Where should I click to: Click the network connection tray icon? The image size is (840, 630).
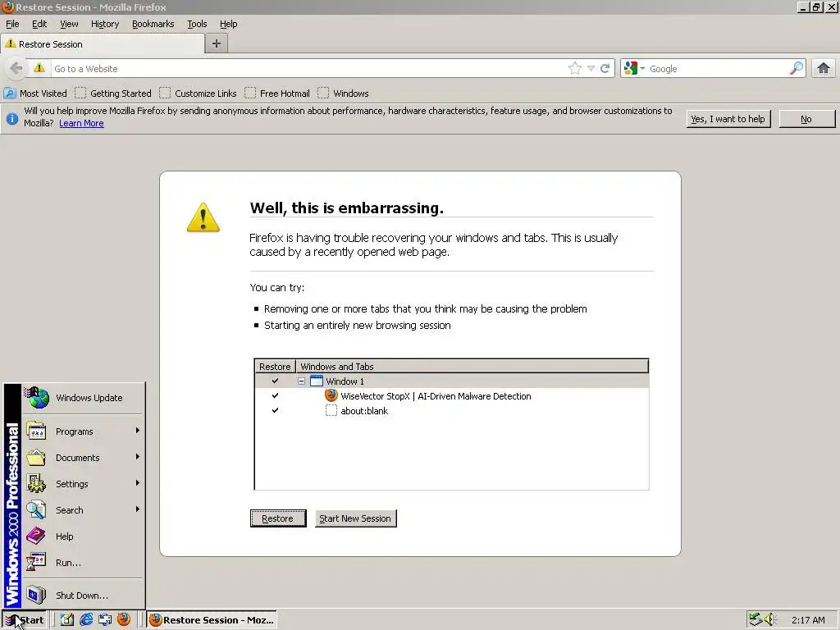tap(756, 619)
